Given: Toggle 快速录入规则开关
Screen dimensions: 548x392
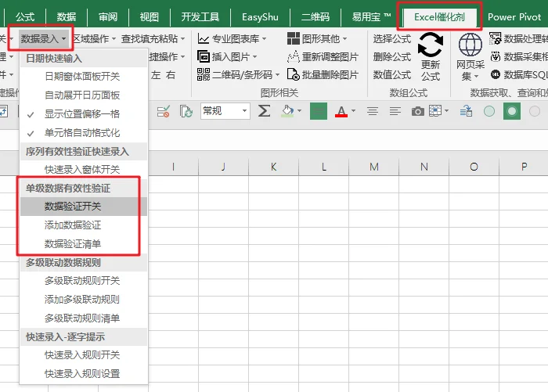Looking at the screenshot, I should click(84, 355).
